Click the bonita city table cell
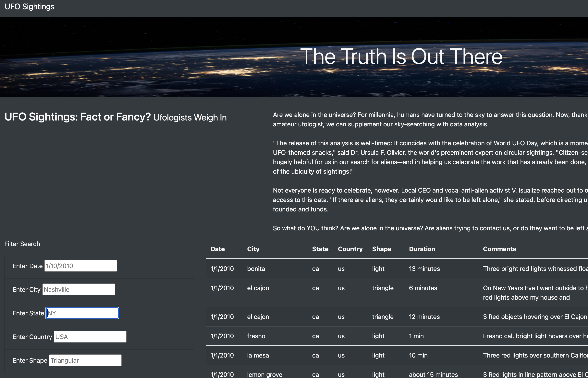Image resolution: width=588 pixels, height=378 pixels. point(256,269)
